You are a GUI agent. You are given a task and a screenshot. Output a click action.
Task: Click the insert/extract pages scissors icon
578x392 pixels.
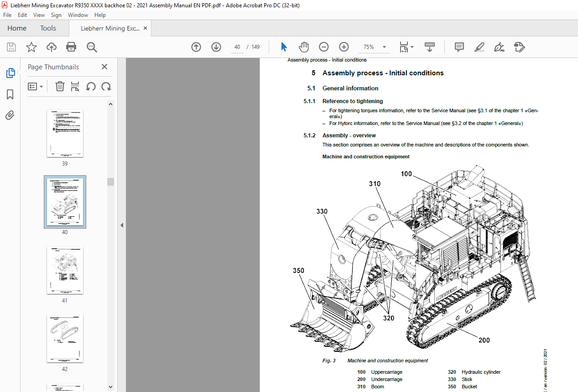coord(75,87)
